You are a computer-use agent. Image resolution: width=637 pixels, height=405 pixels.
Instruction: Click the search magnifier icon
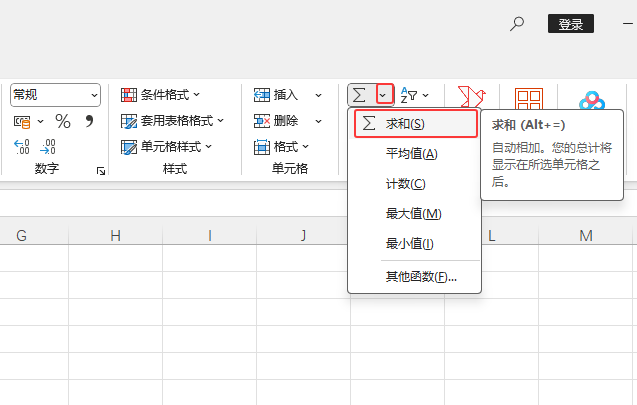pyautogui.click(x=517, y=24)
